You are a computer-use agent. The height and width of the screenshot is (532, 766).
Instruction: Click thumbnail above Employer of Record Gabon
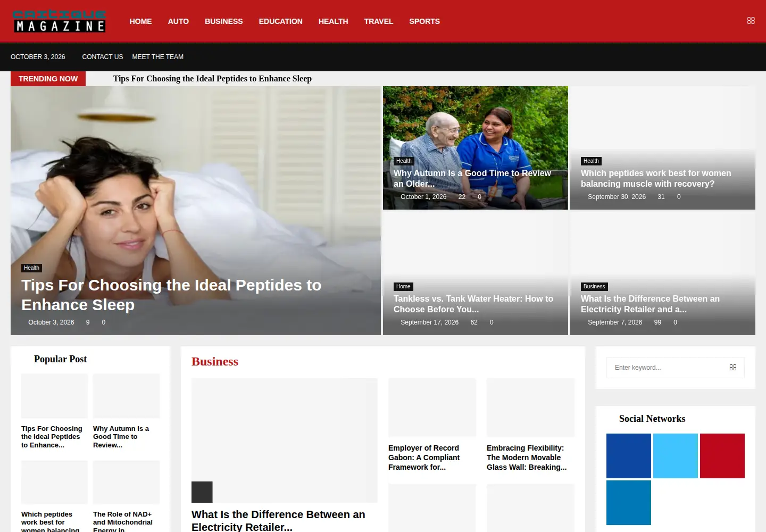point(432,408)
